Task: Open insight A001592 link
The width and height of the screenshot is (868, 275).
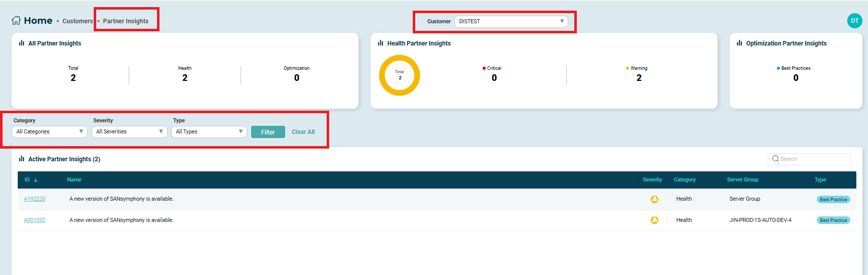Action: click(x=34, y=220)
